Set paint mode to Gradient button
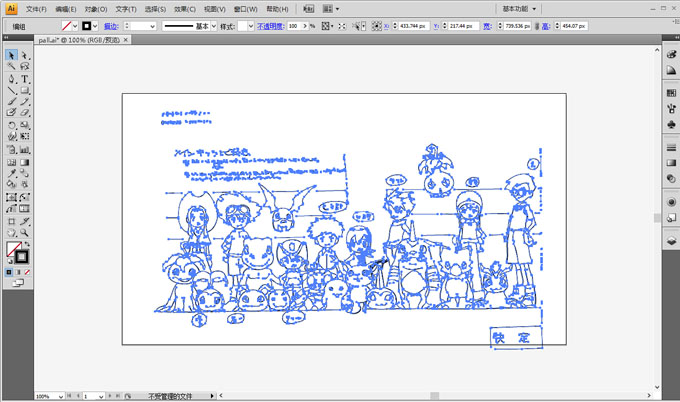680x402 pixels. coord(18,272)
